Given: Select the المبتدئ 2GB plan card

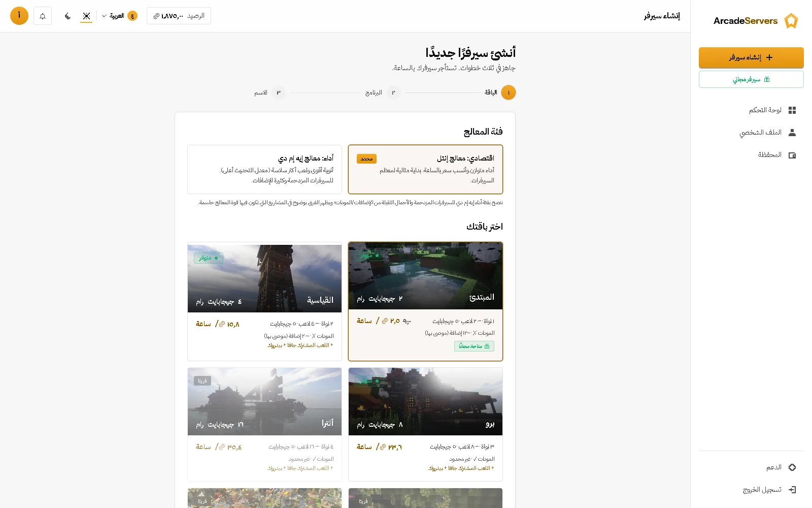Looking at the screenshot, I should (425, 301).
